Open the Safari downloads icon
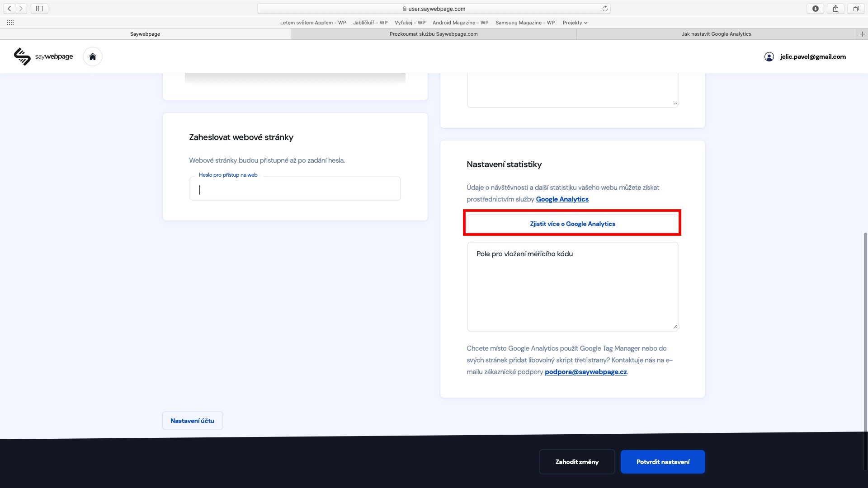The image size is (868, 488). tap(815, 9)
